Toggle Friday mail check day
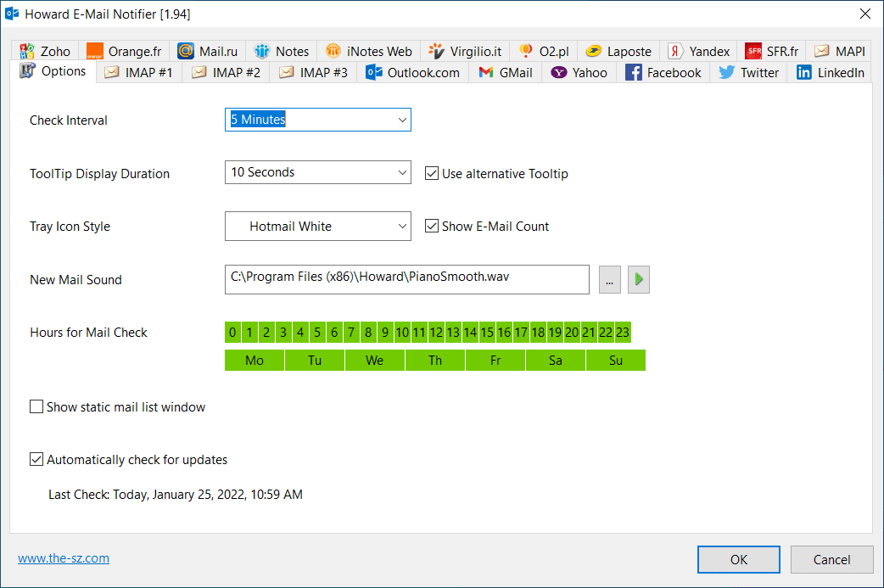 pyautogui.click(x=495, y=361)
